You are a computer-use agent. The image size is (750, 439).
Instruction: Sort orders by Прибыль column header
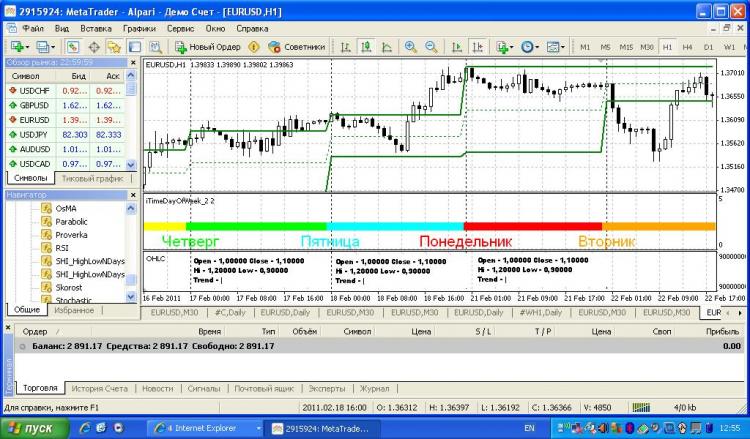pos(722,331)
